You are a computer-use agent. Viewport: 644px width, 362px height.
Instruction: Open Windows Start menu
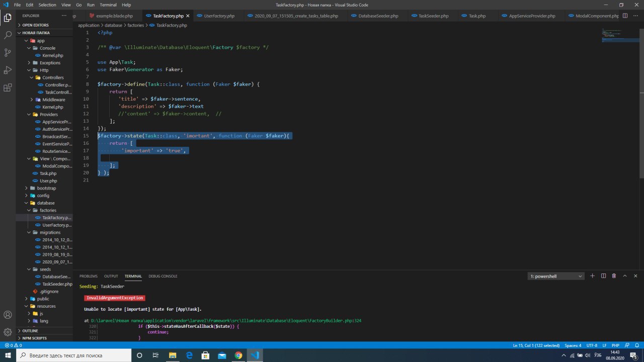pyautogui.click(x=8, y=355)
